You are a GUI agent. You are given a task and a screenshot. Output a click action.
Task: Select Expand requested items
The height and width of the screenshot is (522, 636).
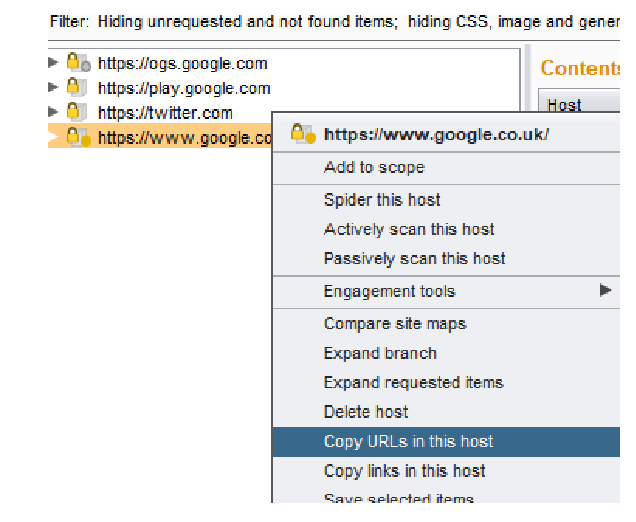(x=413, y=382)
